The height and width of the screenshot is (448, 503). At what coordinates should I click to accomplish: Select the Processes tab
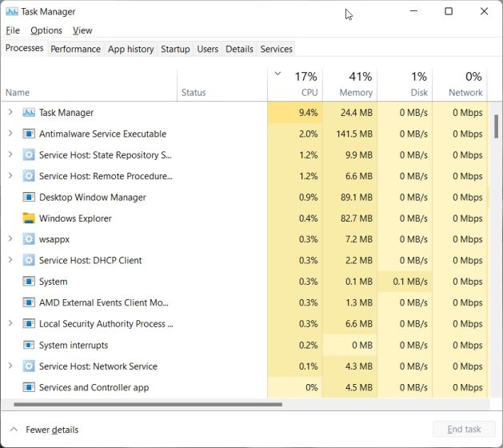click(x=24, y=48)
